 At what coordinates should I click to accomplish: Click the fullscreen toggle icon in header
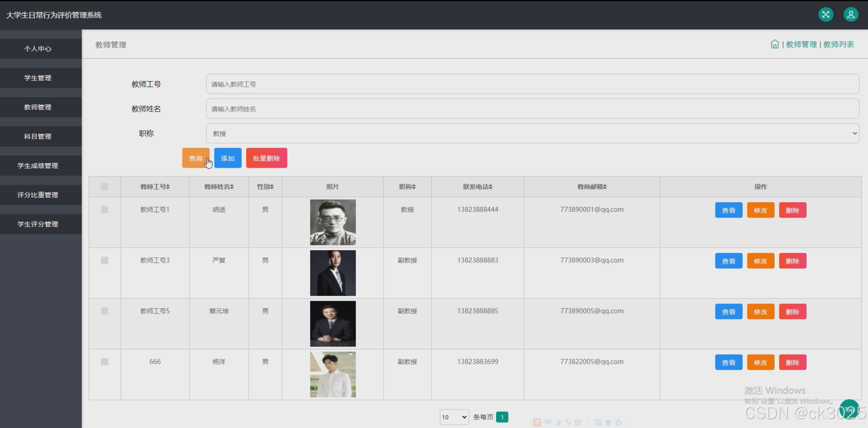click(x=825, y=15)
